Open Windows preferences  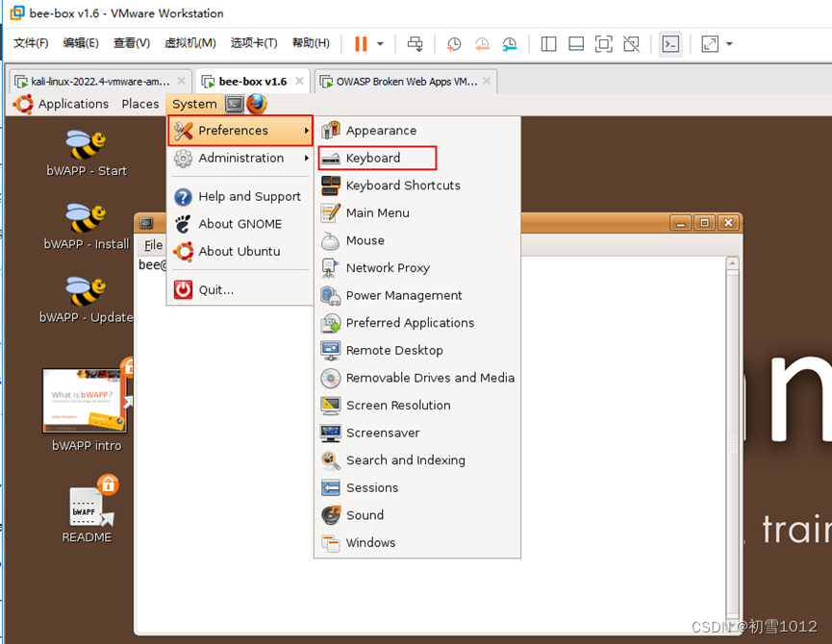tap(417, 543)
